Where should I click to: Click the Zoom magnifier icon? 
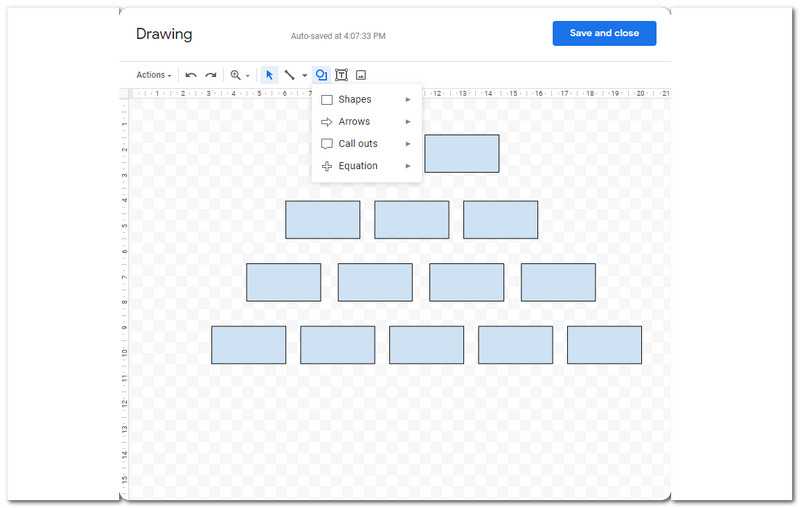click(235, 75)
